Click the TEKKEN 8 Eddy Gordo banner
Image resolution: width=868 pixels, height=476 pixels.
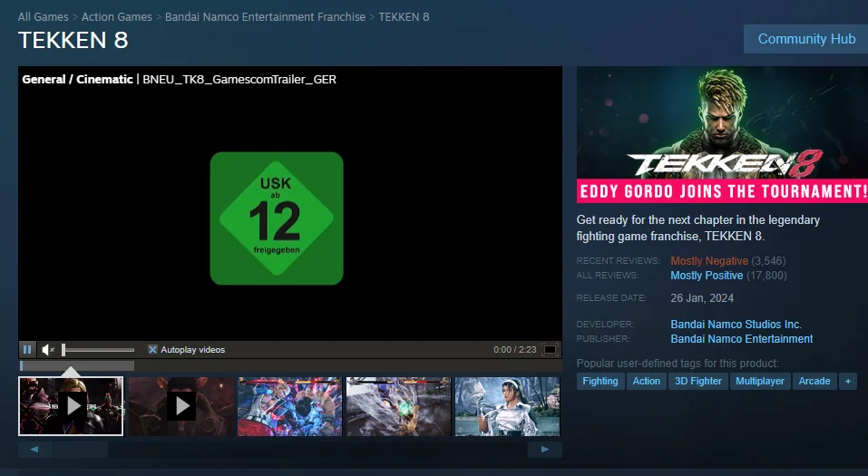tap(722, 134)
